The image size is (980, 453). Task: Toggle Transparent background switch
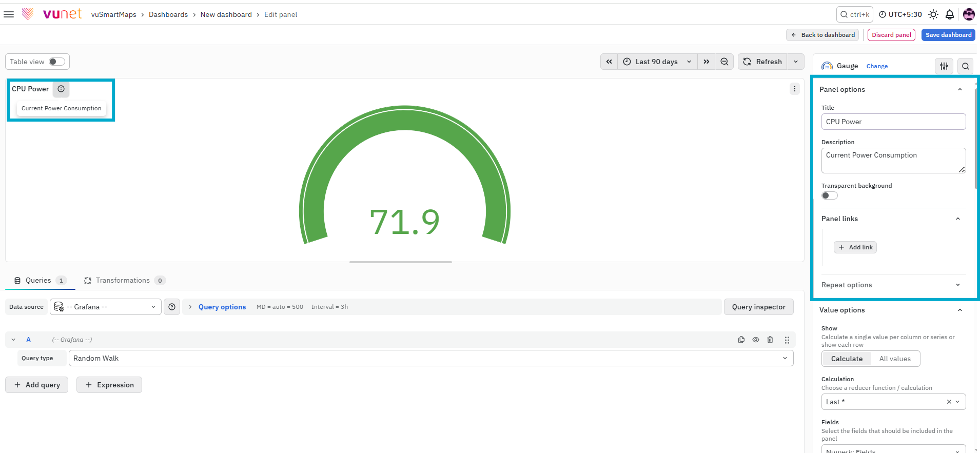(x=830, y=195)
